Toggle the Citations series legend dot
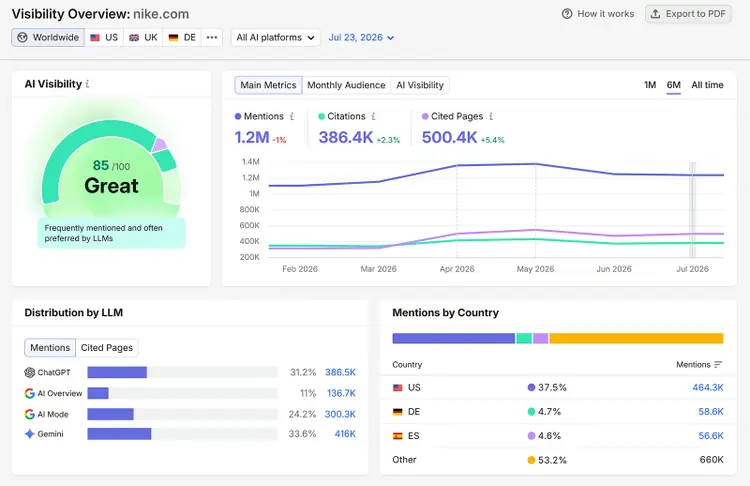Viewport: 750px width, 486px height. [321, 116]
